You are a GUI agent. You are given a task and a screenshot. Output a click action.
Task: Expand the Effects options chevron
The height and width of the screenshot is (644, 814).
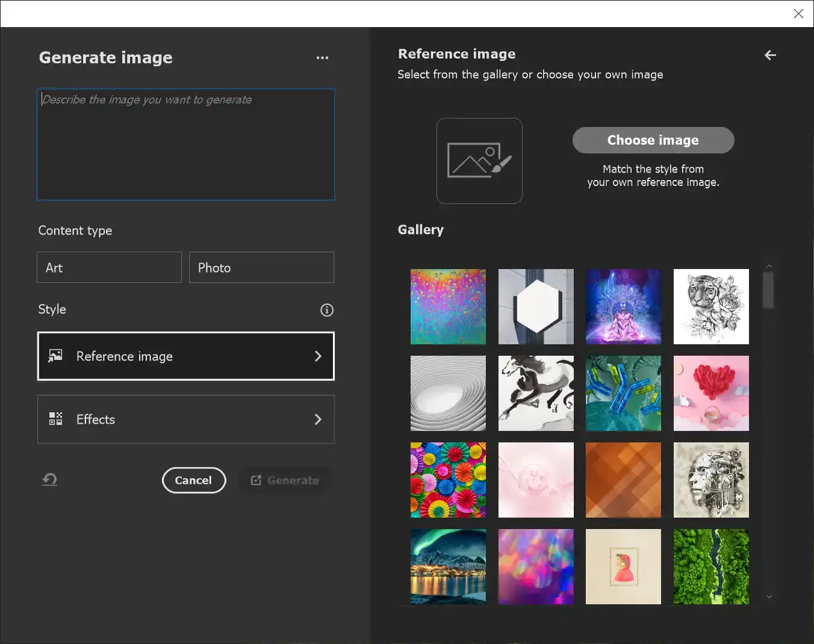[x=318, y=420]
